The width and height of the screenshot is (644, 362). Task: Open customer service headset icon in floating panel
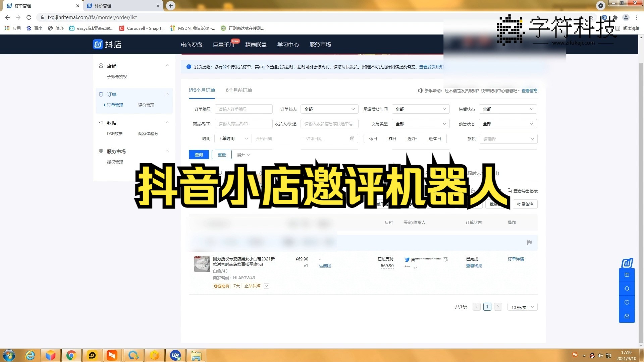point(627,289)
